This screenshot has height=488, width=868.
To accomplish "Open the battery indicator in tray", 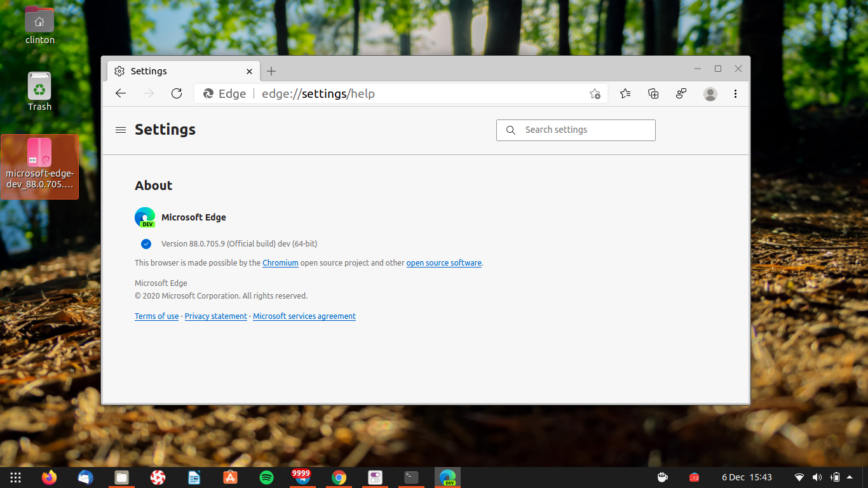I will (836, 477).
